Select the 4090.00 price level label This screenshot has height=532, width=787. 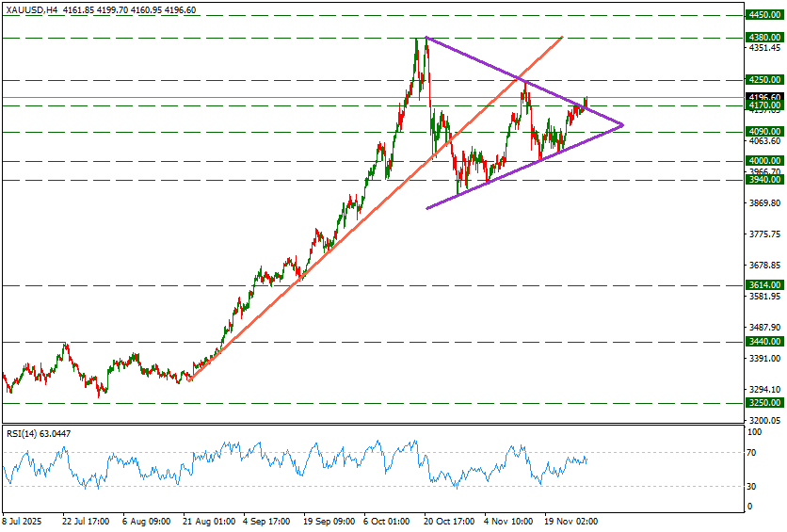763,132
